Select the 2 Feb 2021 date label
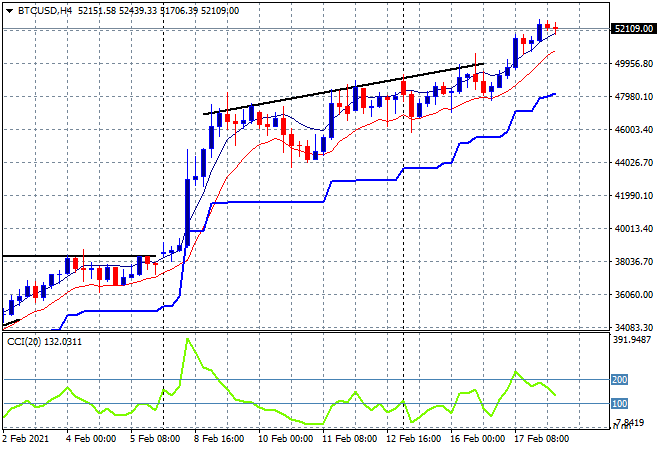Screen dimensions: 660x450 tap(25, 439)
